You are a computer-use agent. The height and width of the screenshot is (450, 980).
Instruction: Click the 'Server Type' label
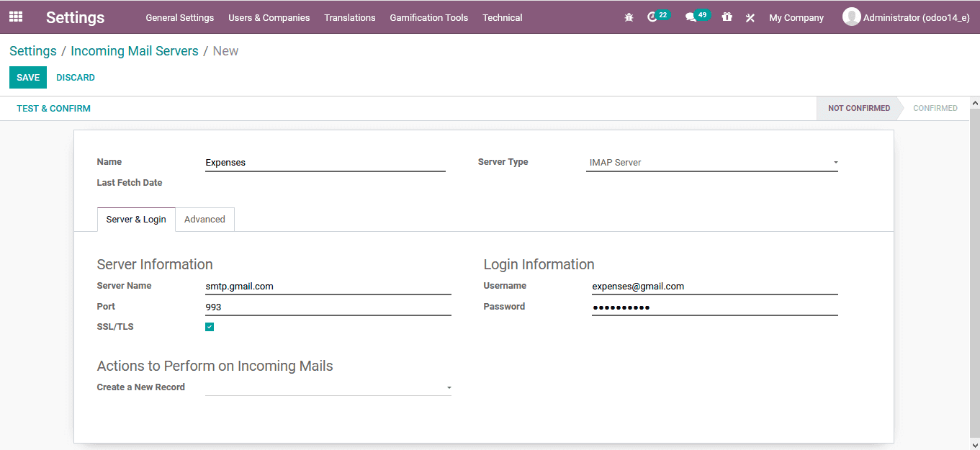(503, 162)
